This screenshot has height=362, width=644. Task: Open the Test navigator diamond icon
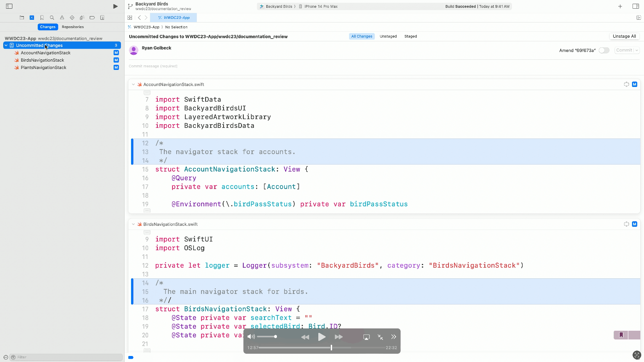[72, 17]
